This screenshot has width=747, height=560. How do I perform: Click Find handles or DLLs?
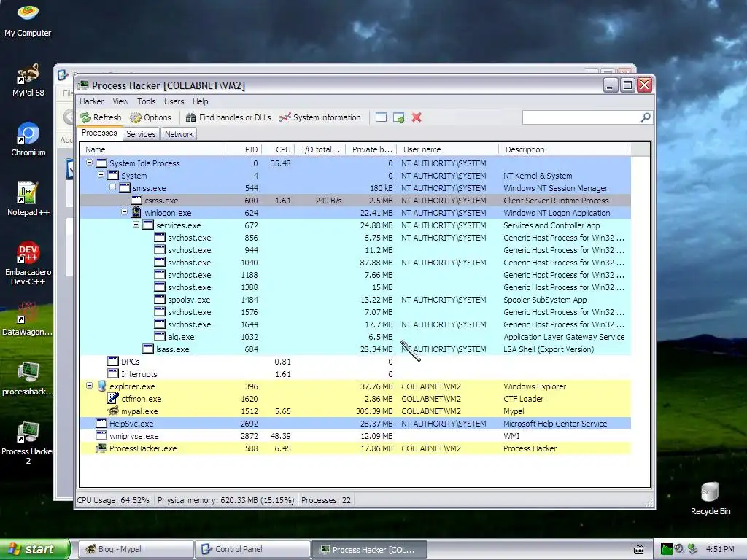pyautogui.click(x=228, y=117)
